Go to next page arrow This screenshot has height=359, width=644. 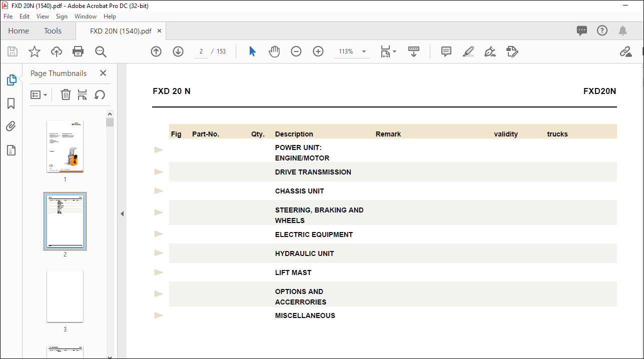178,51
